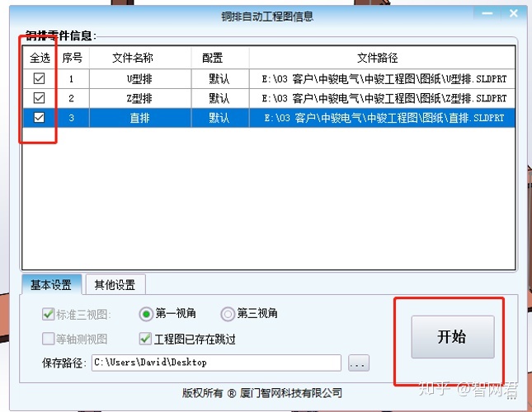Click the path cell ending Z型排.SLDPRT
The height and width of the screenshot is (412, 532).
tap(382, 99)
